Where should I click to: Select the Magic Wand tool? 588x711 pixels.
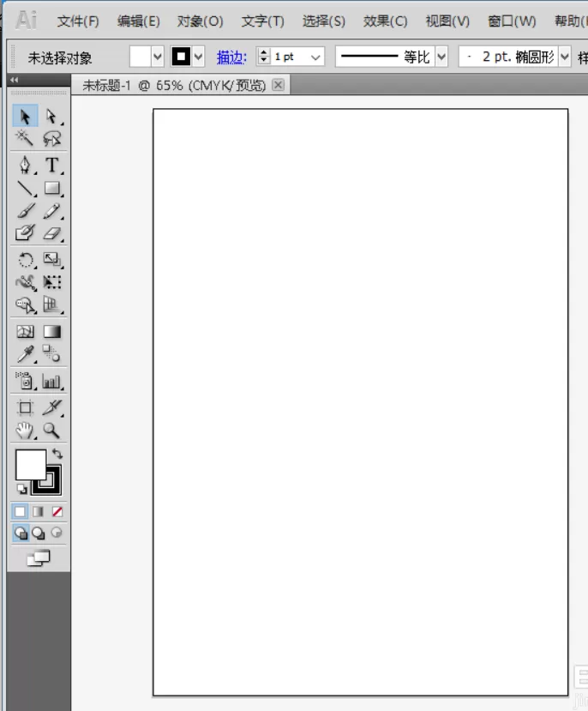coord(25,138)
